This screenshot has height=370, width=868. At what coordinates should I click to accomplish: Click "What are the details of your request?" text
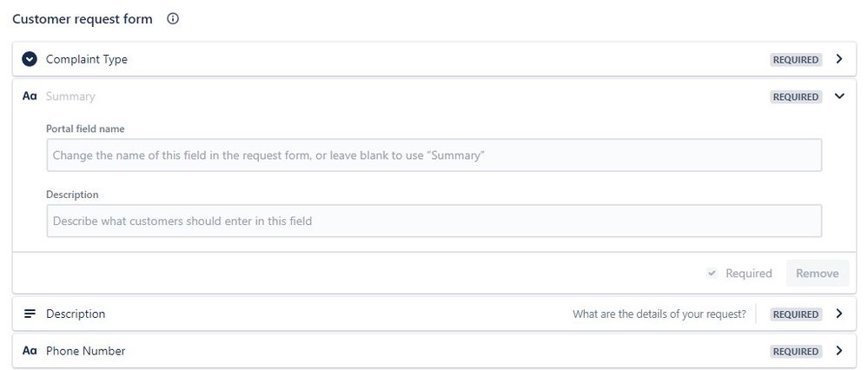[x=659, y=314]
